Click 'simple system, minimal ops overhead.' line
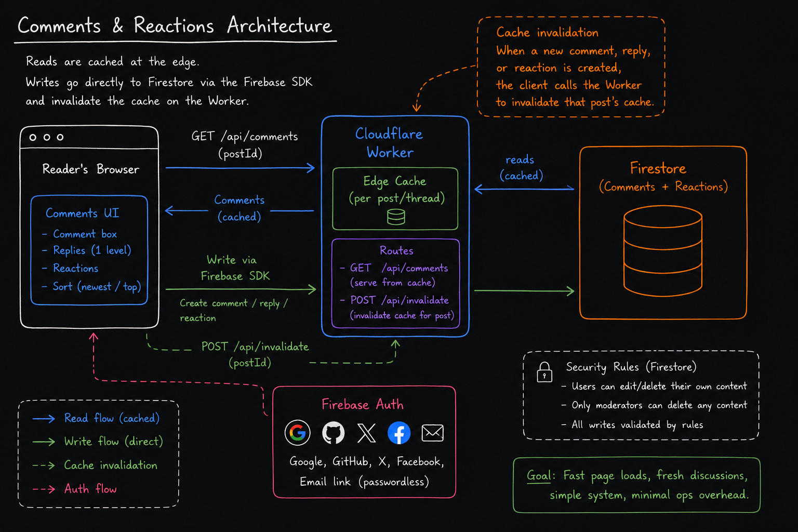The width and height of the screenshot is (798, 532). pos(649,495)
